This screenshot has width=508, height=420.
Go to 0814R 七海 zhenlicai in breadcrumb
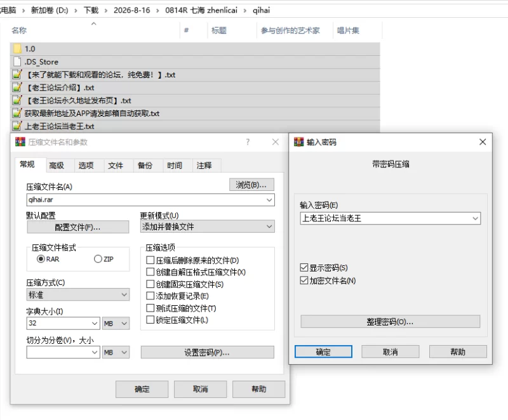(x=201, y=10)
